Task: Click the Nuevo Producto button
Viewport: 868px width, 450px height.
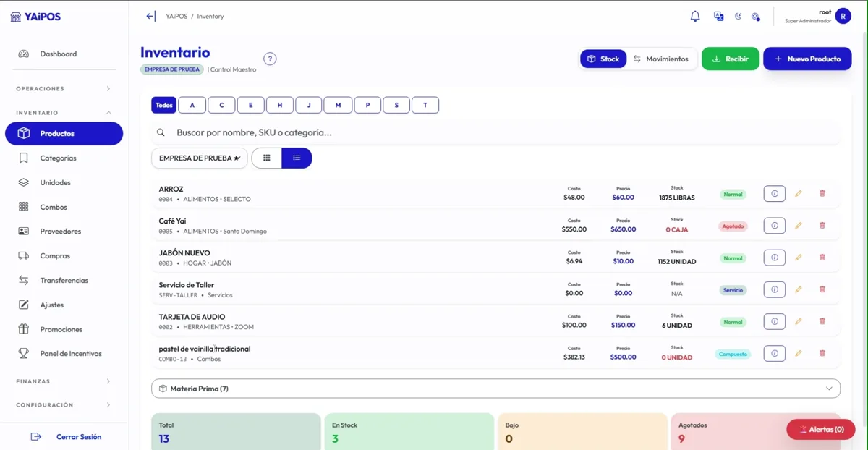Action: tap(807, 59)
